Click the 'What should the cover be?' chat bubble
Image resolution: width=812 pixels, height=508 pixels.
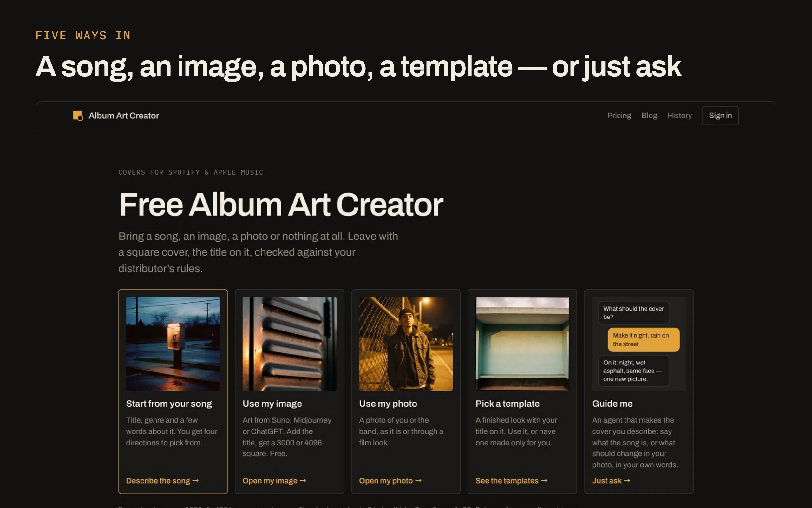[634, 312]
